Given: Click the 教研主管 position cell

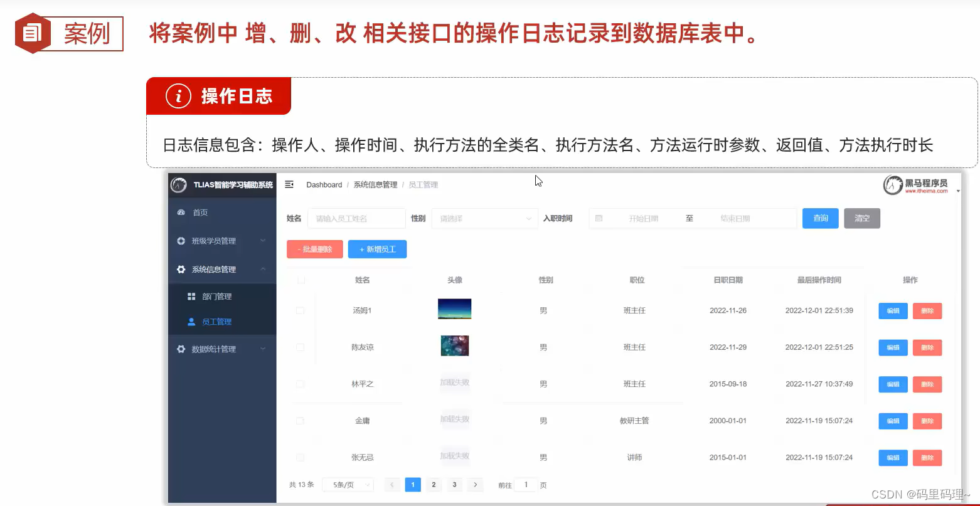Looking at the screenshot, I should [x=634, y=421].
